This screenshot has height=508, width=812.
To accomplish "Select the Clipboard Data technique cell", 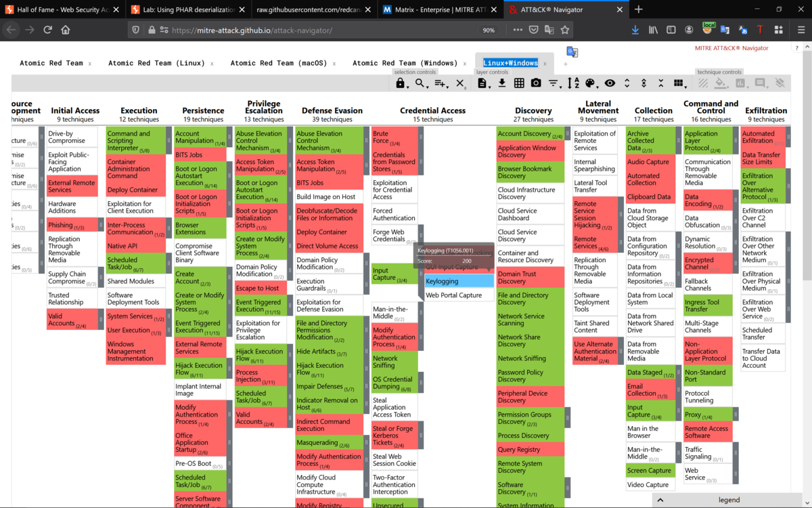I will pyautogui.click(x=650, y=197).
